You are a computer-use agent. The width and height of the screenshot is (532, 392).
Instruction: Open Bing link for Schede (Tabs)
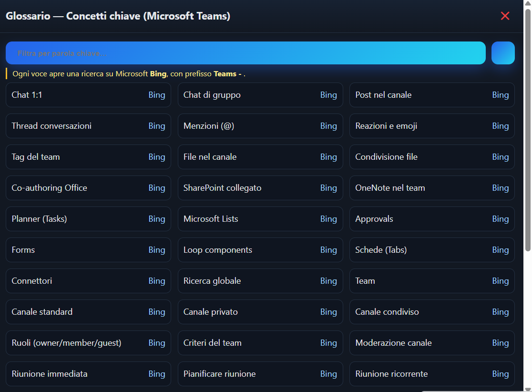click(501, 250)
